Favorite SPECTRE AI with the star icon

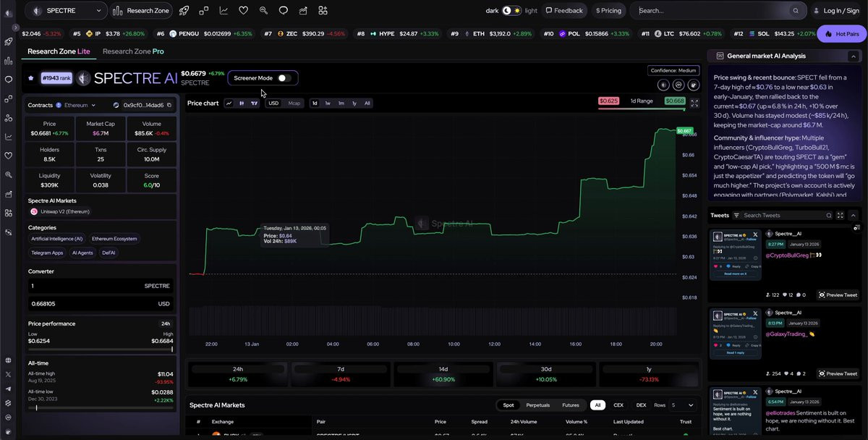tap(31, 77)
